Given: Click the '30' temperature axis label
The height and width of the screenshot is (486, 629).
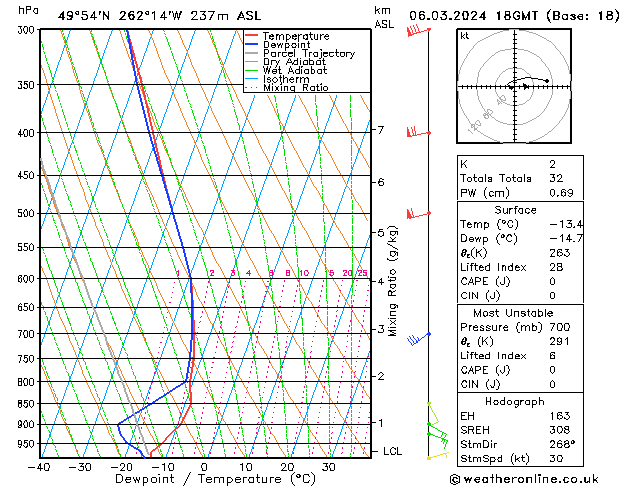Looking at the screenshot, I should point(328,468).
